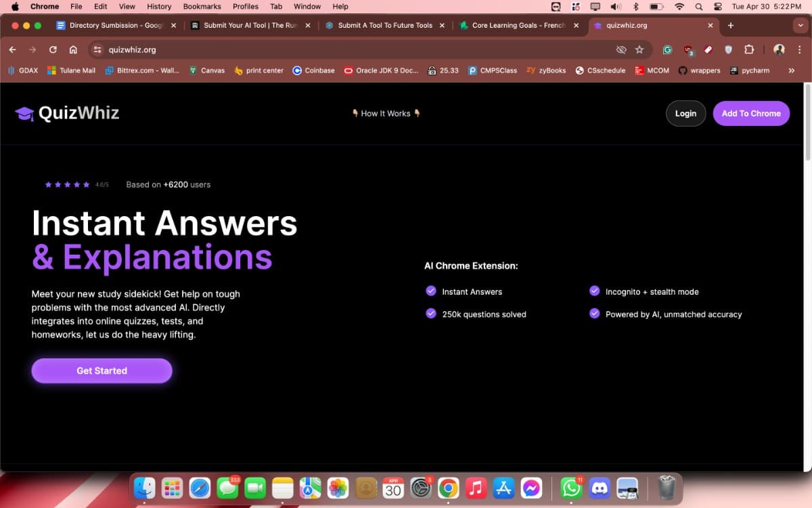The width and height of the screenshot is (812, 508).
Task: Open the pycharm bookmark
Action: pos(750,70)
